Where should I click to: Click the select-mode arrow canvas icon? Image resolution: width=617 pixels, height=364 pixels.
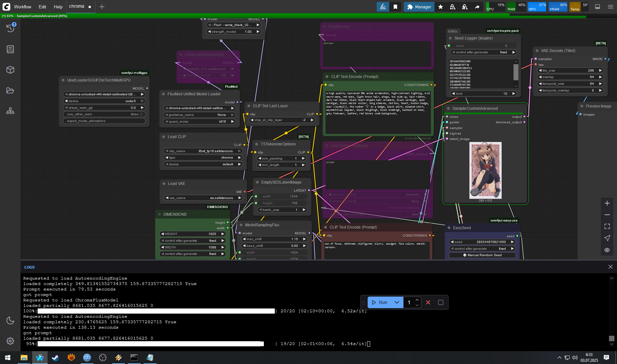pyautogui.click(x=607, y=238)
